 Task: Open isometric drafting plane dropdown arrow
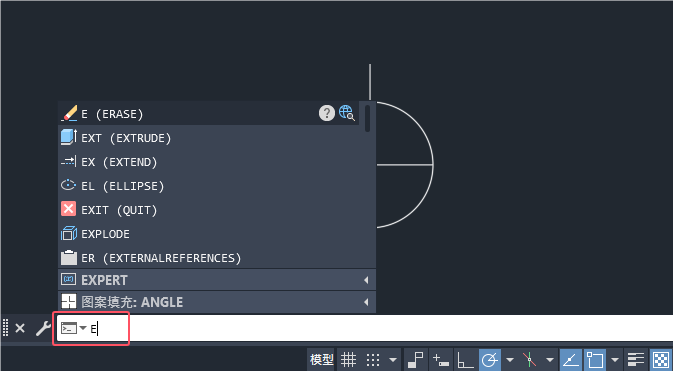pyautogui.click(x=550, y=359)
